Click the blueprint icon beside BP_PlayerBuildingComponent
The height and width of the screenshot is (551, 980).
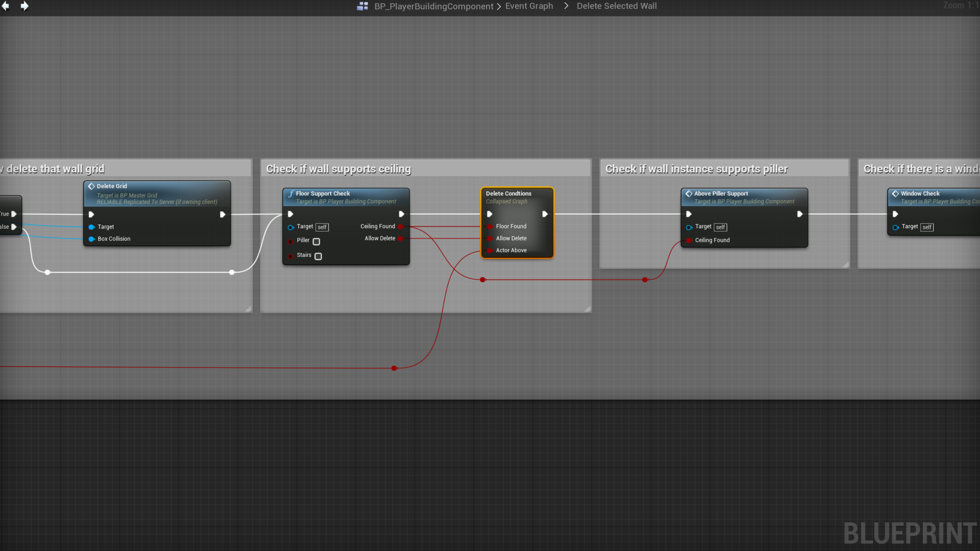pos(362,6)
